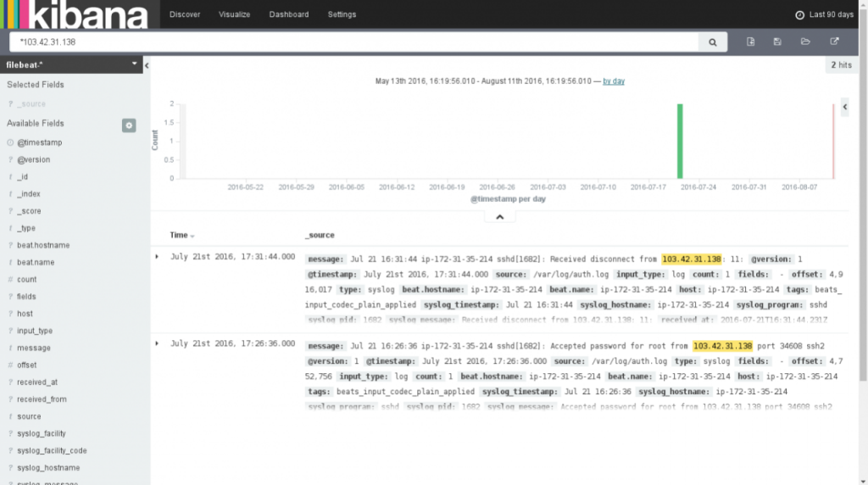Click the count field number icon
This screenshot has height=485, width=868.
10,280
